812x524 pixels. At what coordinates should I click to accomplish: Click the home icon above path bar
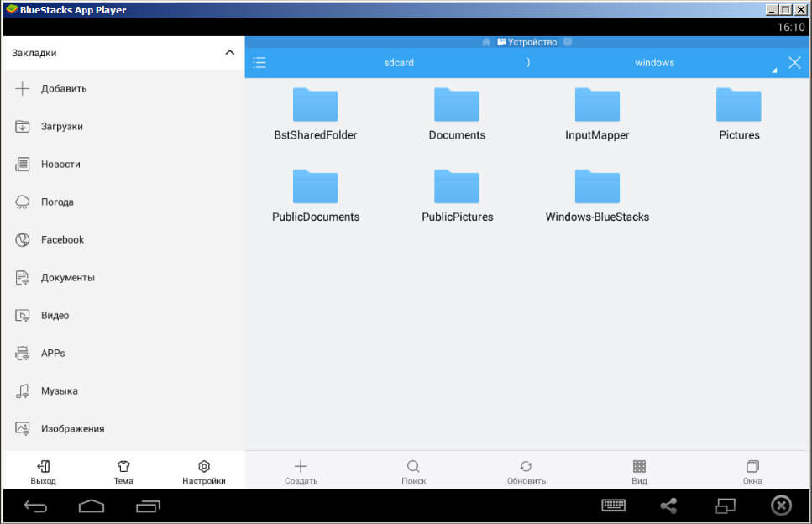tap(486, 42)
